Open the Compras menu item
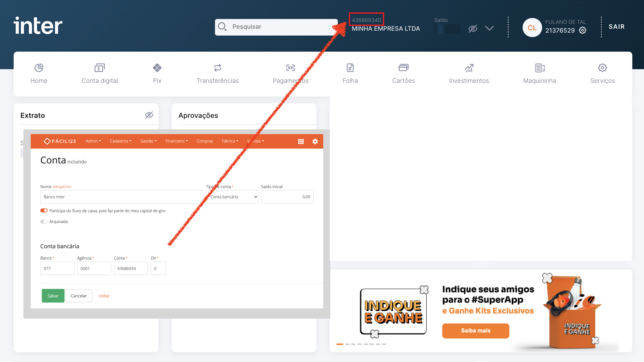The width and height of the screenshot is (644, 362). (x=205, y=141)
